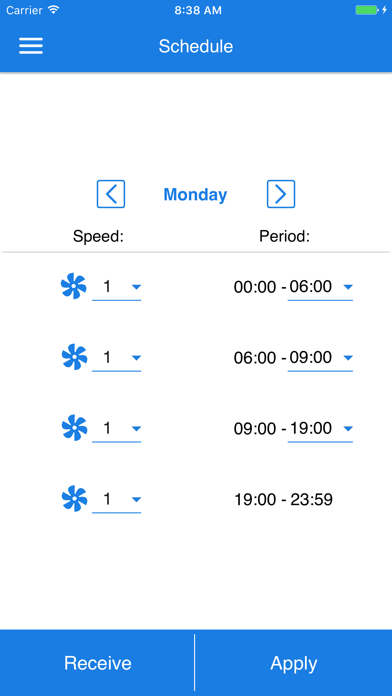The height and width of the screenshot is (696, 392).
Task: Tap the Wi-Fi icon in status bar
Action: (x=54, y=10)
